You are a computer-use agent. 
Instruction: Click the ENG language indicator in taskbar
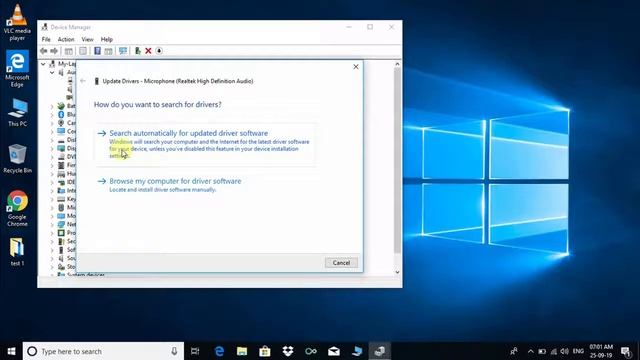(578, 351)
